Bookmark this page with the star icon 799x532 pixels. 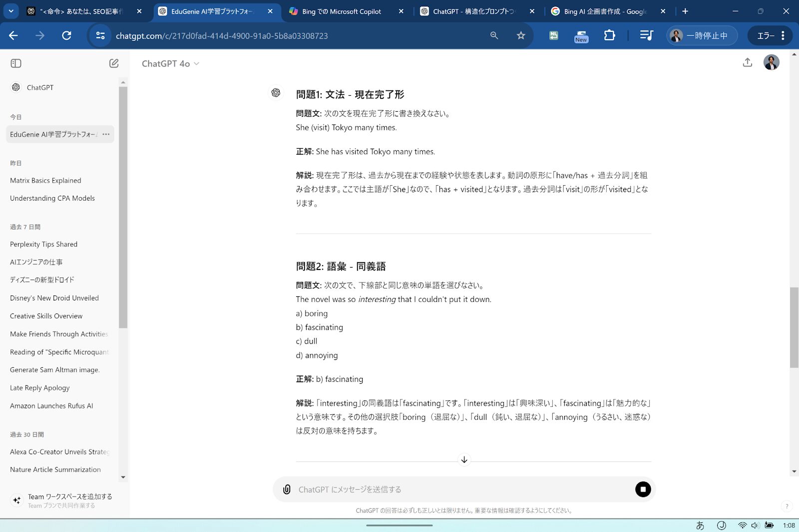click(521, 35)
